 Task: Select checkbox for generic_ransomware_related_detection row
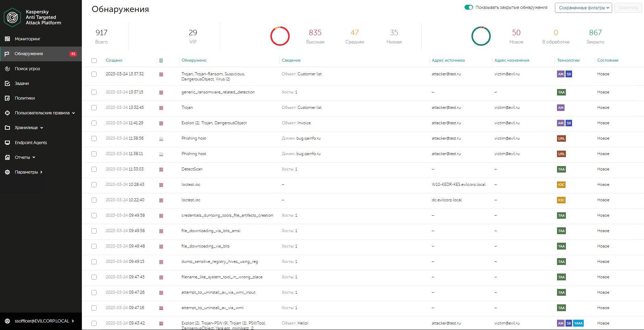(x=94, y=92)
